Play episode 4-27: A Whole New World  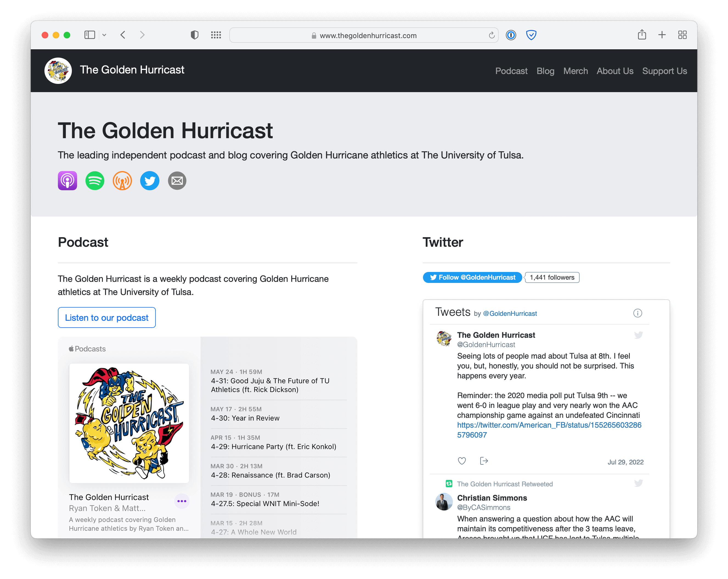[x=279, y=528]
